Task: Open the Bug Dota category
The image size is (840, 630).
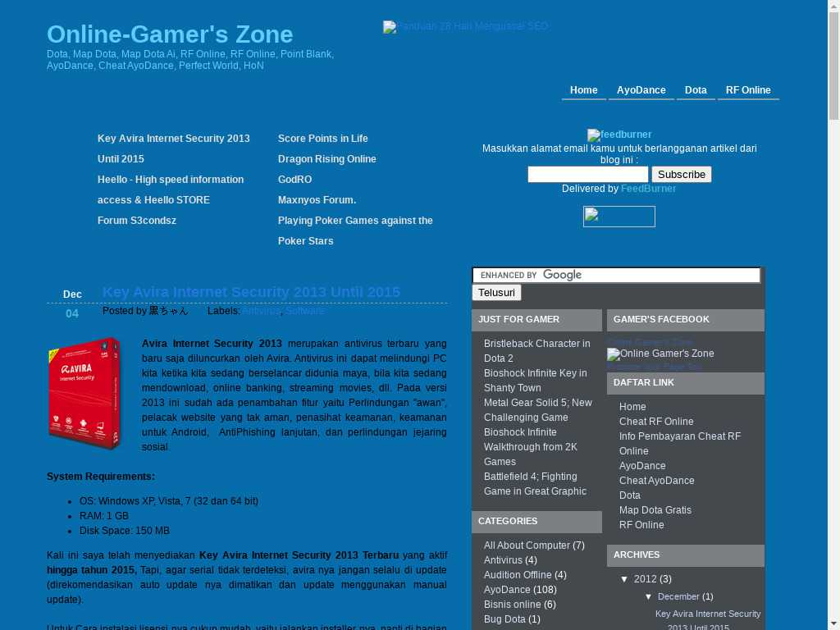Action: pyautogui.click(x=504, y=619)
